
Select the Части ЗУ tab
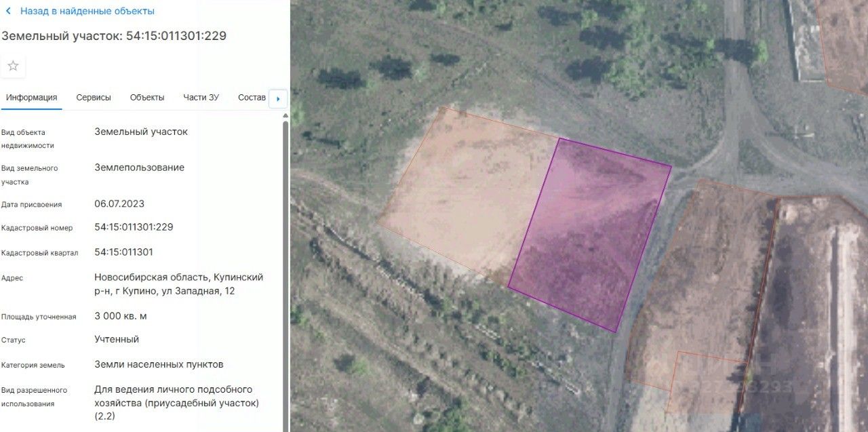[201, 98]
